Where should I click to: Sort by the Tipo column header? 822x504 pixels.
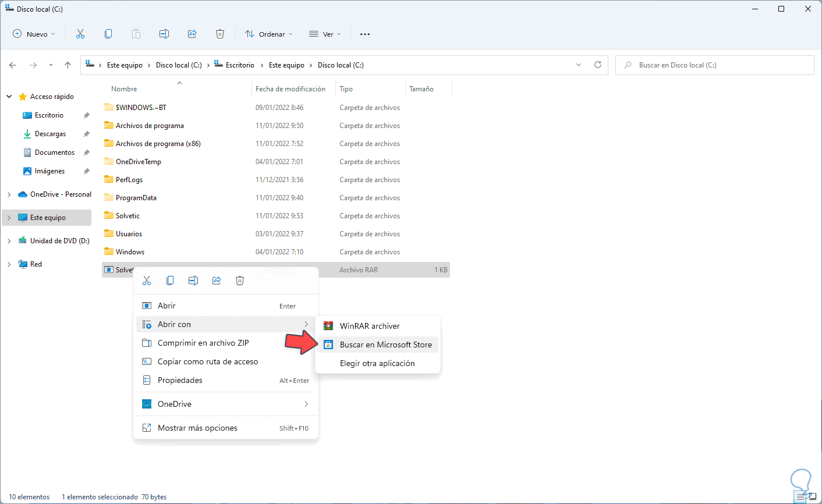(346, 89)
